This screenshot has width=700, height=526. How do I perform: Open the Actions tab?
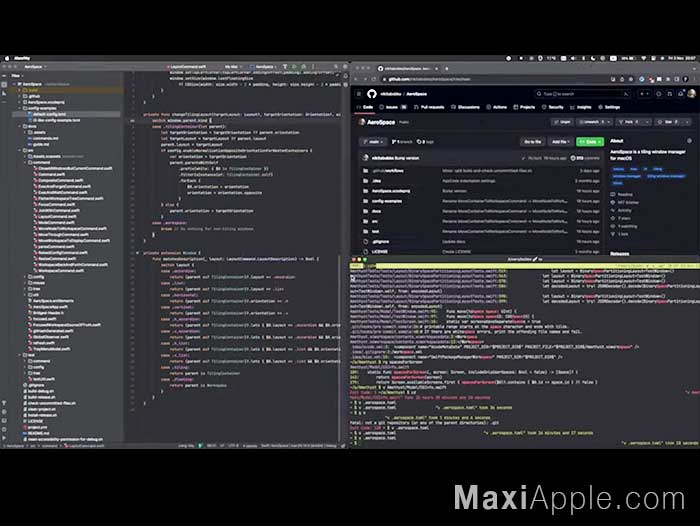pos(496,107)
